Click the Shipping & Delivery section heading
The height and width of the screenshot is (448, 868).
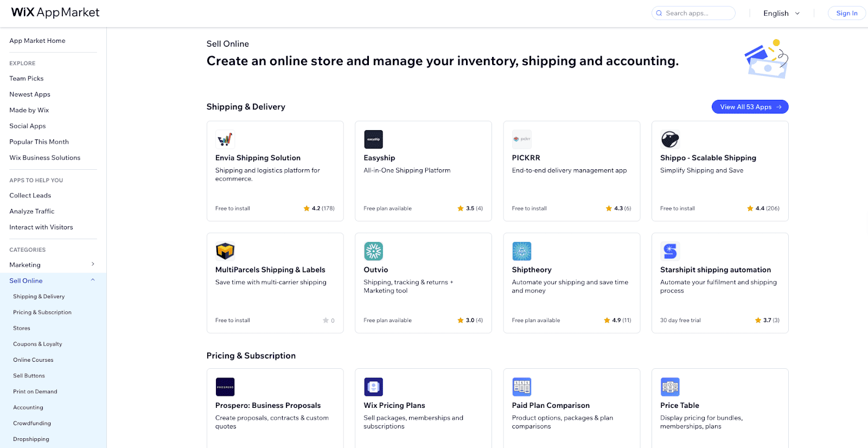tap(246, 107)
